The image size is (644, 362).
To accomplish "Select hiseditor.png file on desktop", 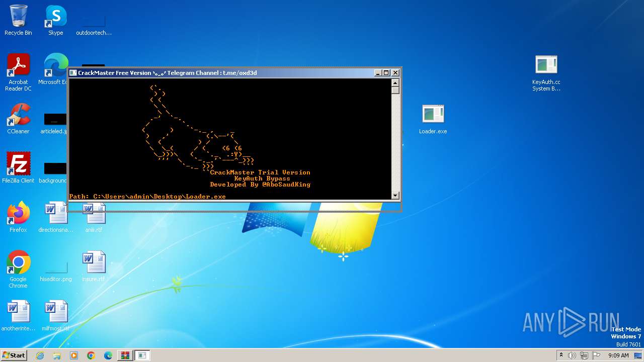I will pos(56,270).
